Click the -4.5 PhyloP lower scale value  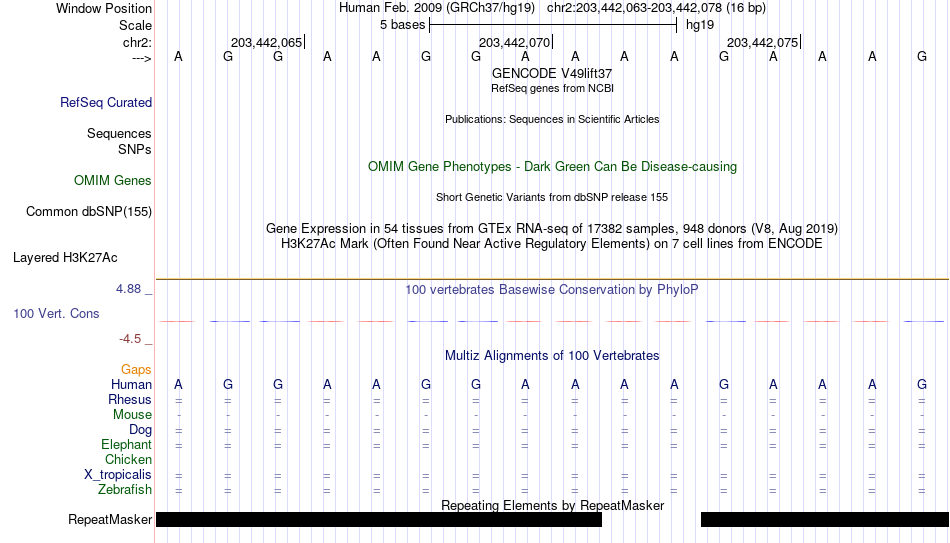coord(130,339)
